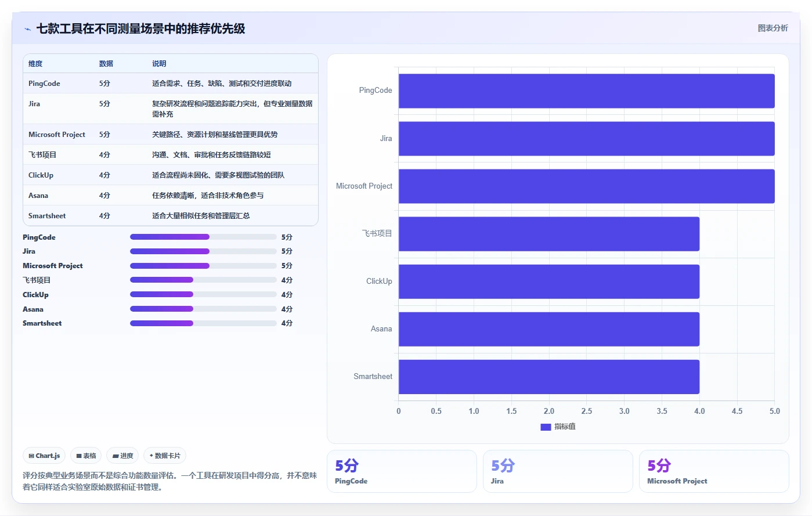Click the Smartsheet progress bar
Screen dimensions: 812x516
(x=203, y=323)
